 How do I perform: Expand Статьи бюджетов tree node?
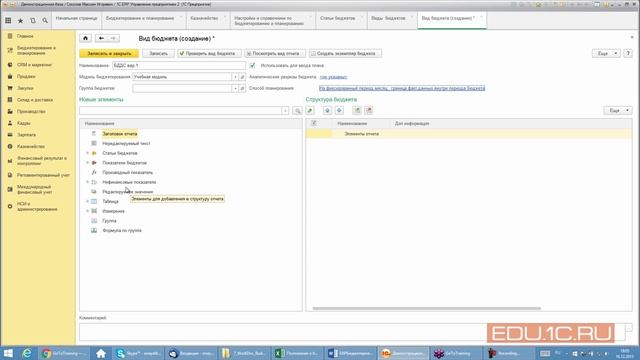point(87,153)
